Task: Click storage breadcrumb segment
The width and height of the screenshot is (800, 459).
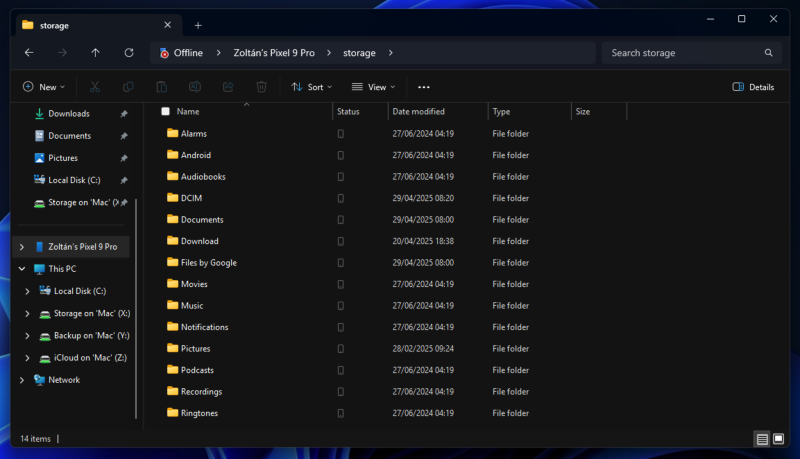Action: click(359, 53)
